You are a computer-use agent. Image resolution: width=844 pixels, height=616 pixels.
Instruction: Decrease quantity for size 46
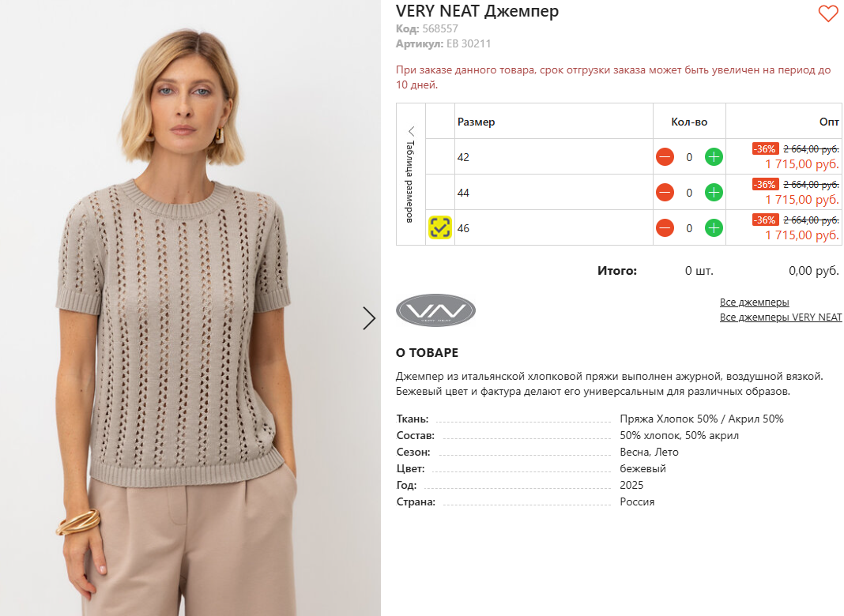[665, 228]
